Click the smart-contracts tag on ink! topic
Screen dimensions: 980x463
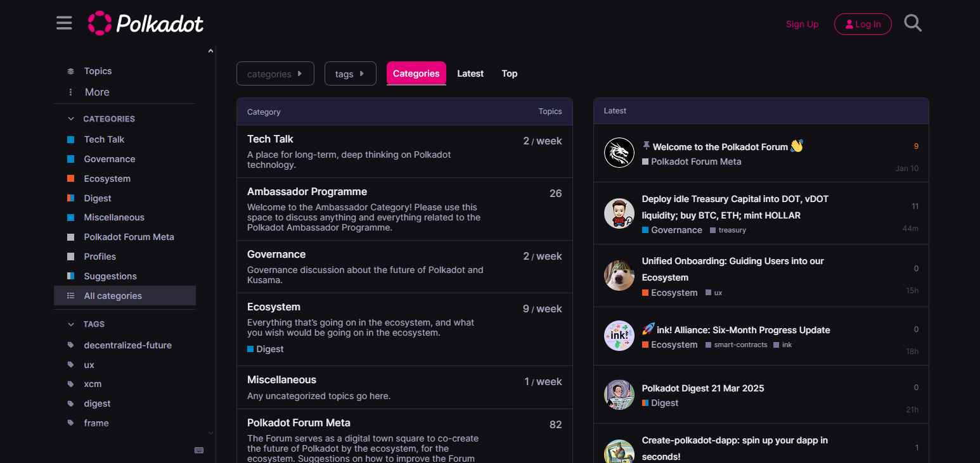coord(737,345)
